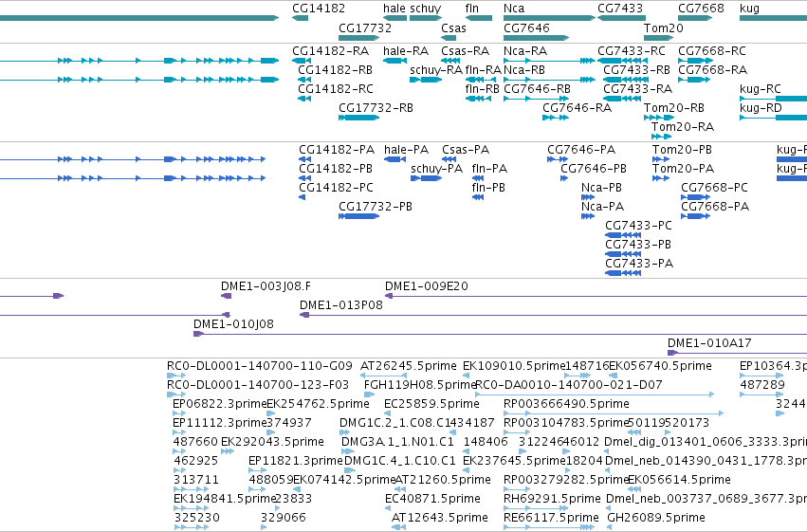Click EST RP003666490.5prime
This screenshot has width=807, height=532.
(566, 404)
